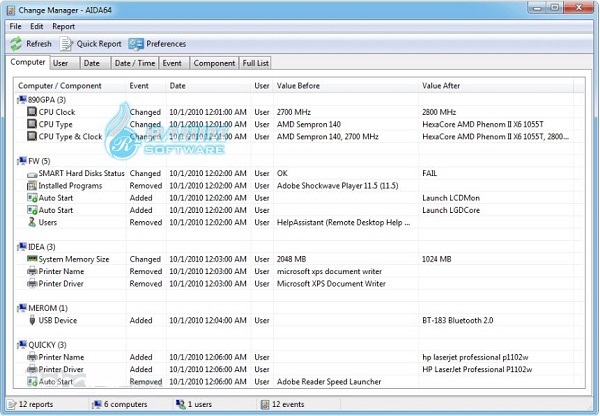Click the computers icon in status bar
Image resolution: width=600 pixels, height=416 pixels.
click(97, 404)
